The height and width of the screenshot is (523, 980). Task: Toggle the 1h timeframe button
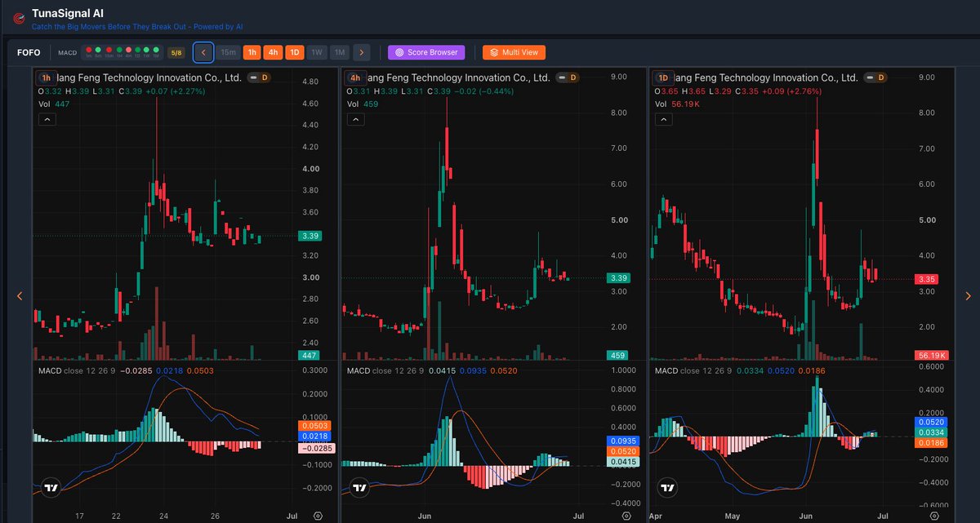[252, 52]
